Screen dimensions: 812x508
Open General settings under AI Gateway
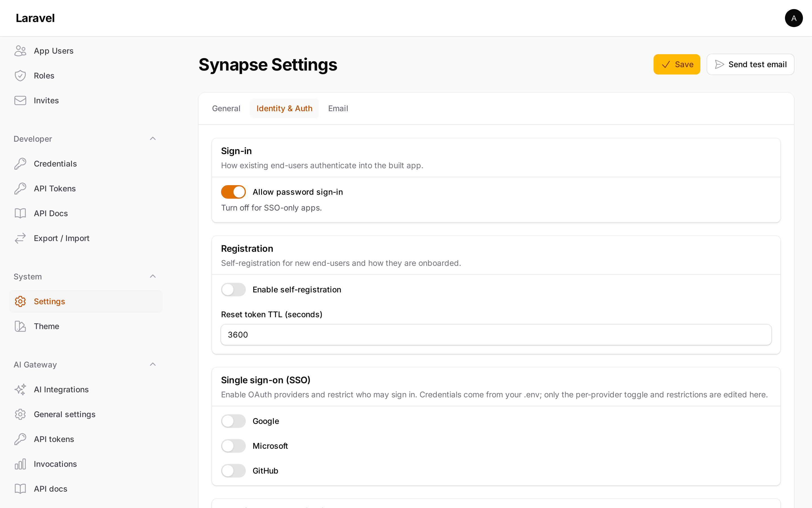point(85,414)
